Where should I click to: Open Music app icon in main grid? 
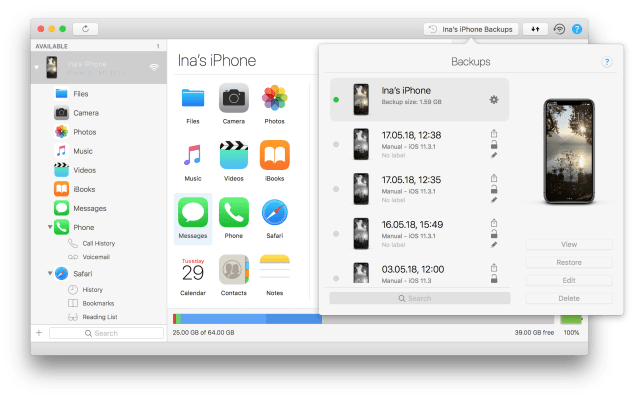point(193,156)
